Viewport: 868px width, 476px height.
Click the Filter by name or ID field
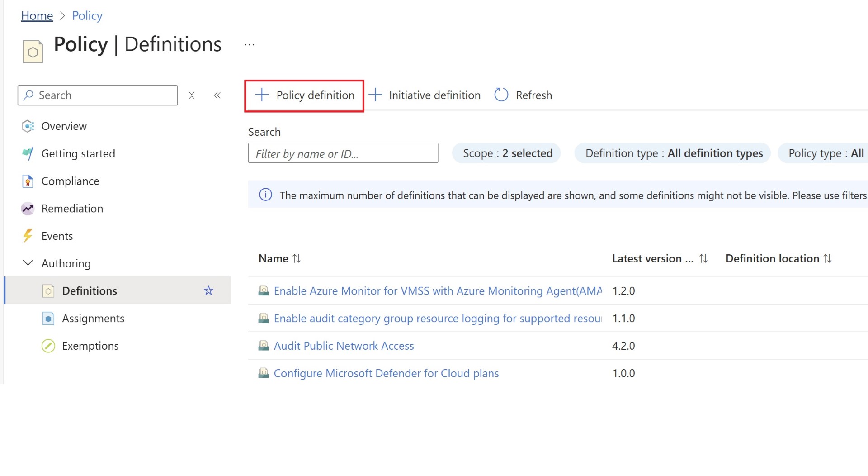click(343, 153)
